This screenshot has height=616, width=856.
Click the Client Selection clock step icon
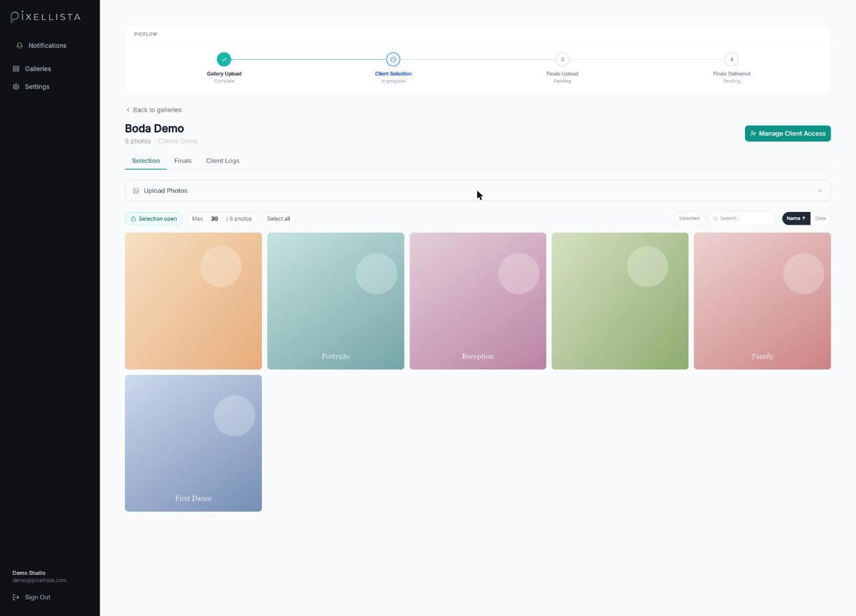[x=393, y=59]
